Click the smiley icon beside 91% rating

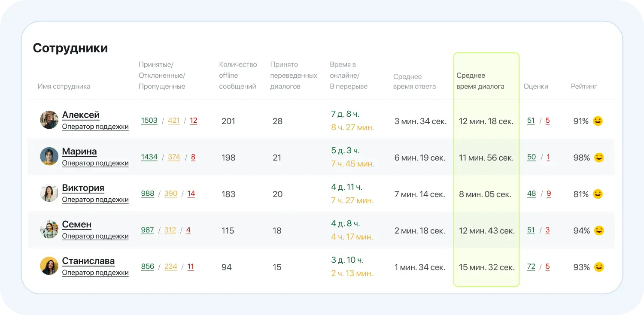tap(598, 121)
